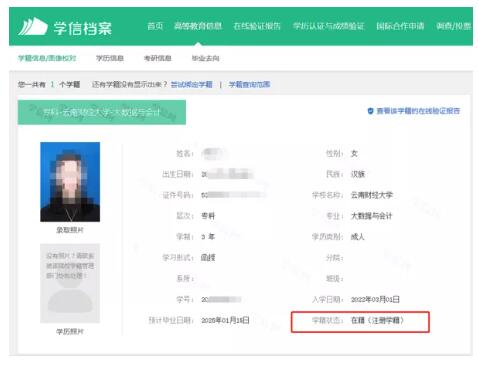Click the 学历类别 value 成人
This screenshot has height=371, width=478.
point(358,237)
